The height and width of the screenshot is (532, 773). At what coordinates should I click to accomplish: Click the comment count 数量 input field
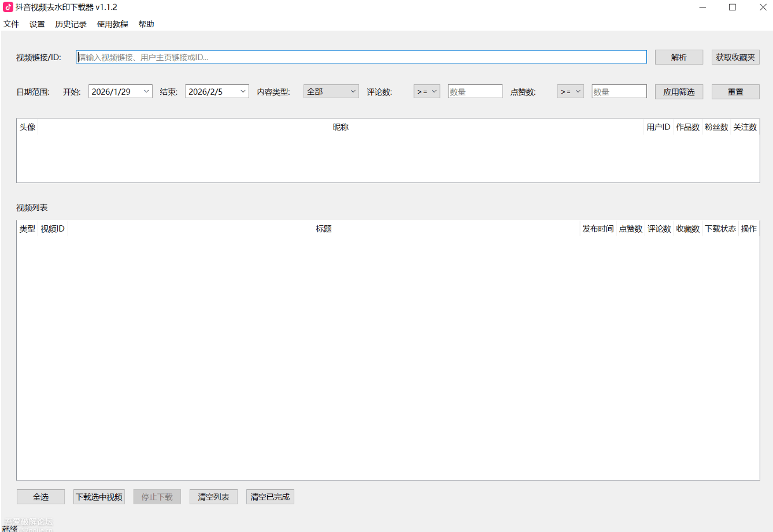click(475, 91)
